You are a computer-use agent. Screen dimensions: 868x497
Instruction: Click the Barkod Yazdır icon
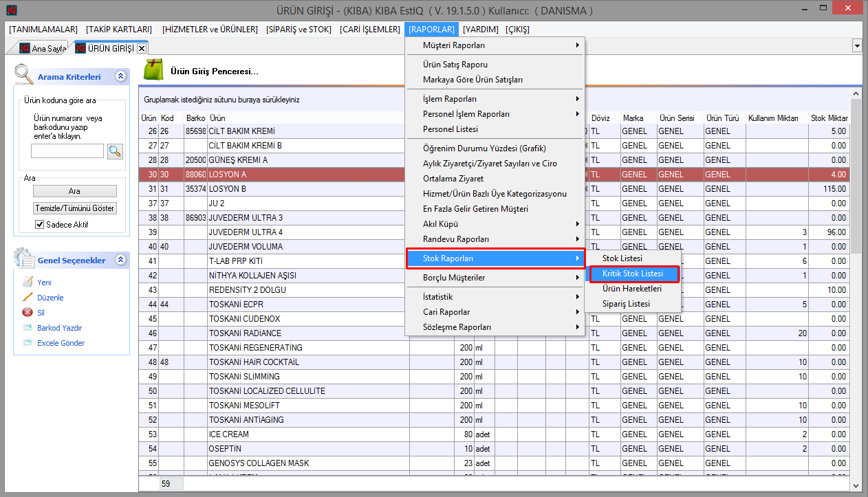click(28, 328)
